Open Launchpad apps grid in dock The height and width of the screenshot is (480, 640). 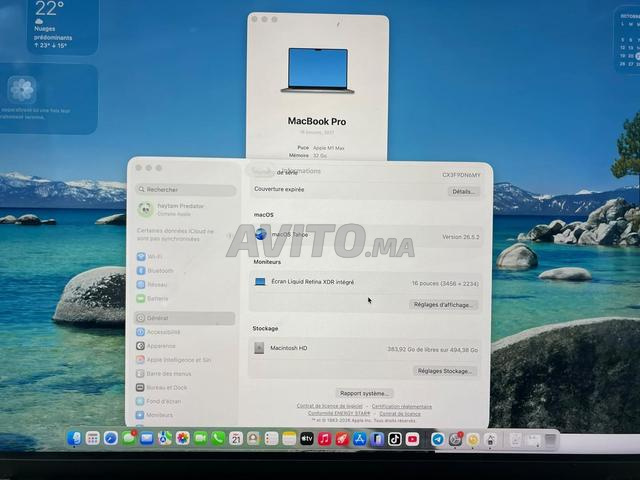pos(93,439)
